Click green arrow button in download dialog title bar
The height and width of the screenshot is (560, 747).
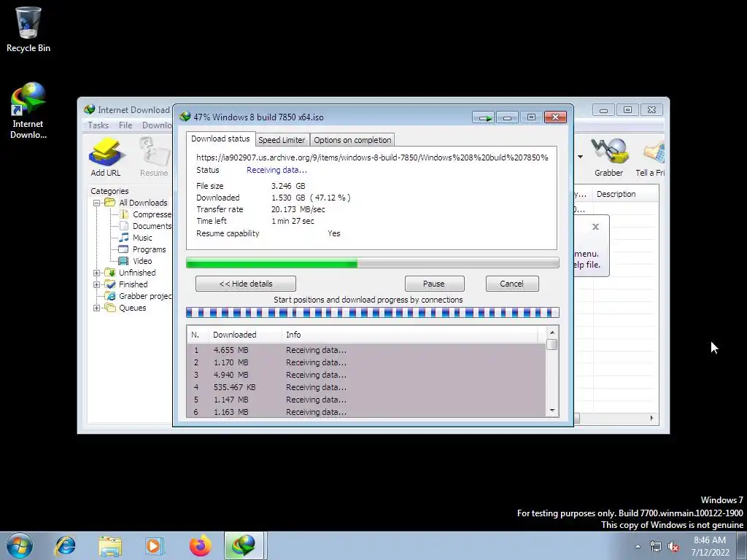pos(484,117)
